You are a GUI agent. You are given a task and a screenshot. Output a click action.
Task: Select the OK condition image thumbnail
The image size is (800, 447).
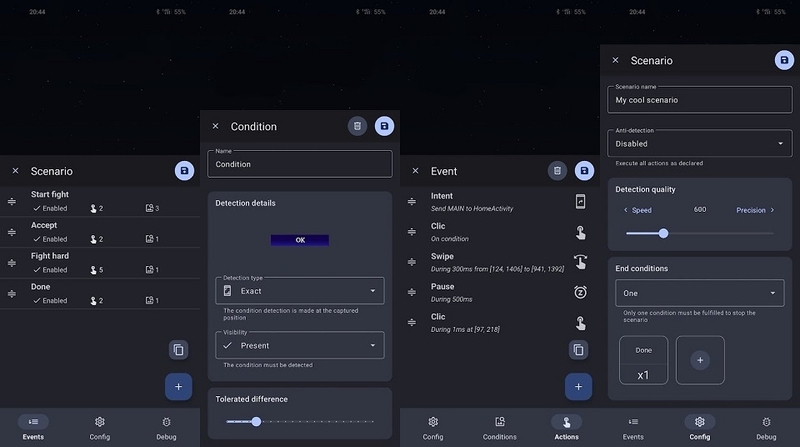[x=300, y=240]
